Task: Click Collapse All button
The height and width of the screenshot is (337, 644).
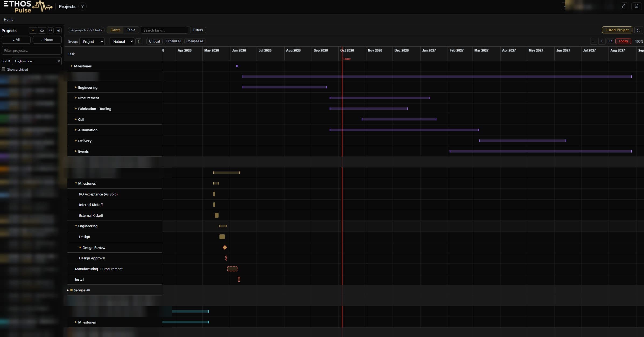Action: click(195, 41)
